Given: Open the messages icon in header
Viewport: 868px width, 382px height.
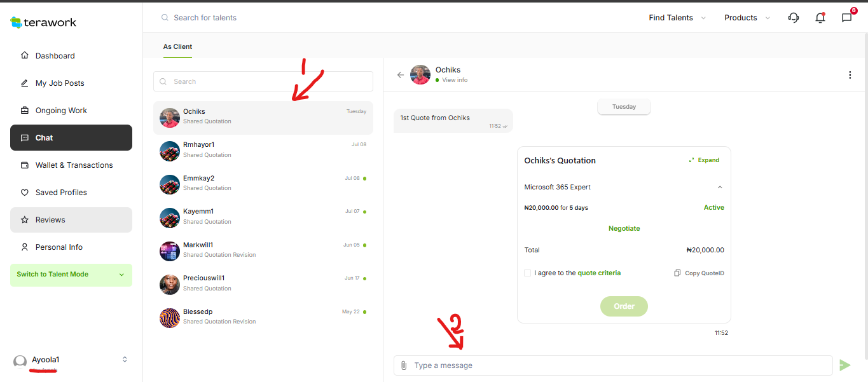Looking at the screenshot, I should pos(846,18).
